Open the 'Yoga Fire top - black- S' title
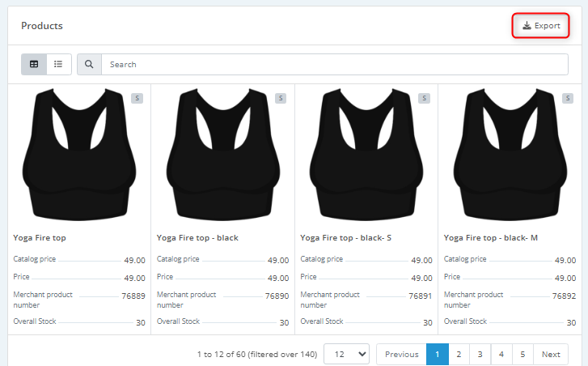 (345, 238)
